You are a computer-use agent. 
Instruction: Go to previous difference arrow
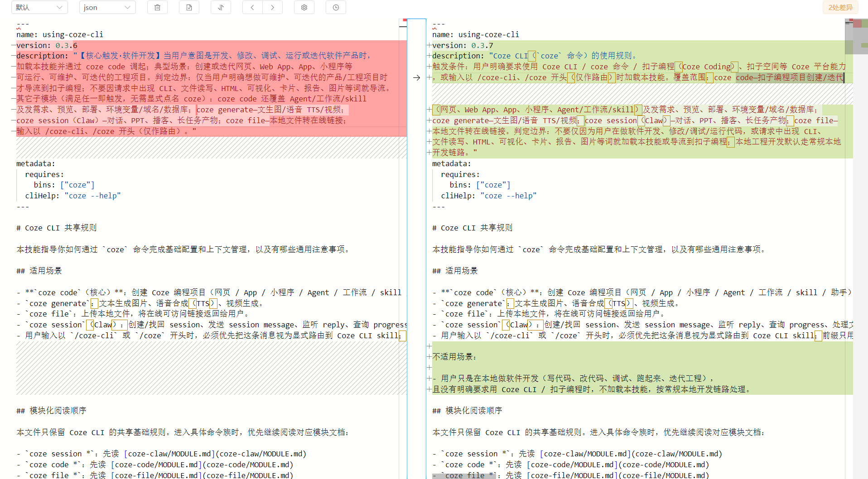[x=252, y=7]
